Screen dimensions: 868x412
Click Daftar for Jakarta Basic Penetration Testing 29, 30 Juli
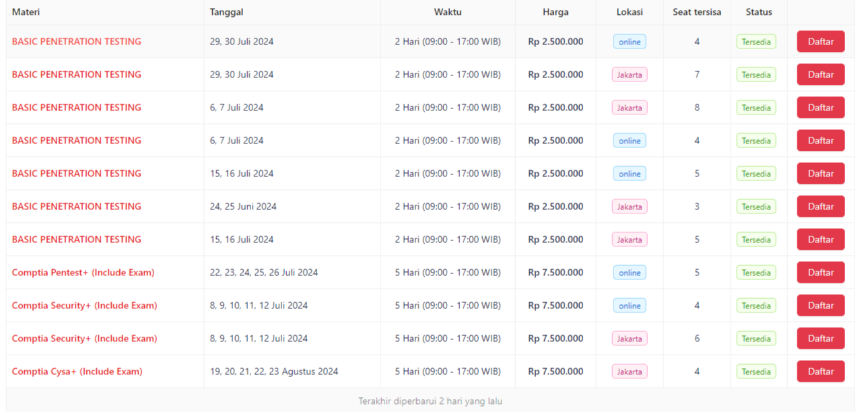[820, 75]
